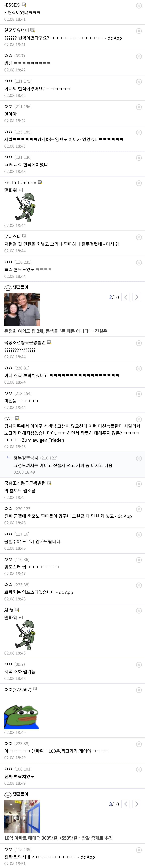Image resolution: width=145 pixels, height=868 pixels.
Task: Go to previous ad on 2/10 pager
Action: tap(125, 297)
